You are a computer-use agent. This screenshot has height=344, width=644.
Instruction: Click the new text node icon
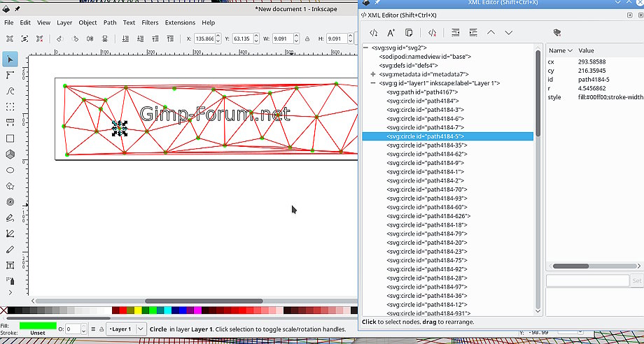click(391, 32)
